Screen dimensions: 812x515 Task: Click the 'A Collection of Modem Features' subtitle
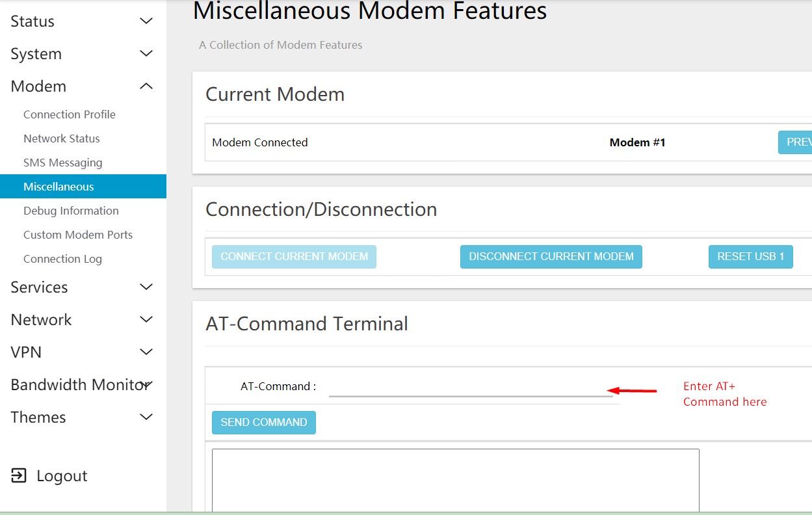(x=281, y=45)
